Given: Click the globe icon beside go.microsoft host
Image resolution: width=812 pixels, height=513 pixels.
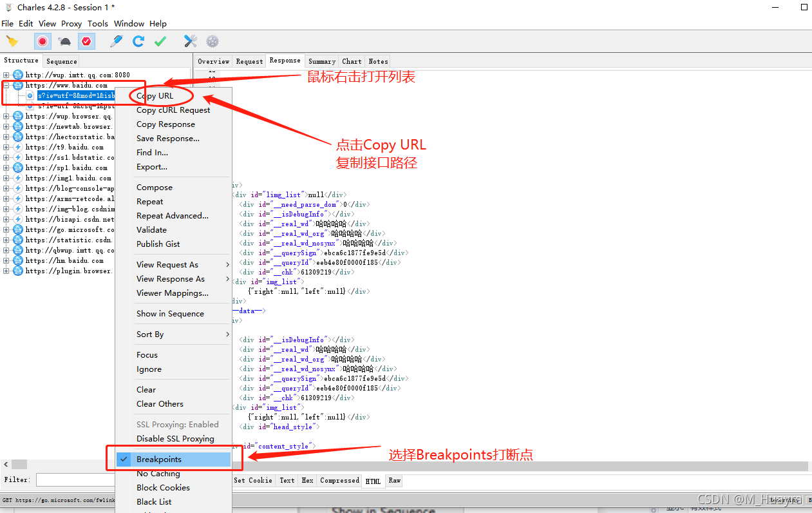Looking at the screenshot, I should (18, 229).
